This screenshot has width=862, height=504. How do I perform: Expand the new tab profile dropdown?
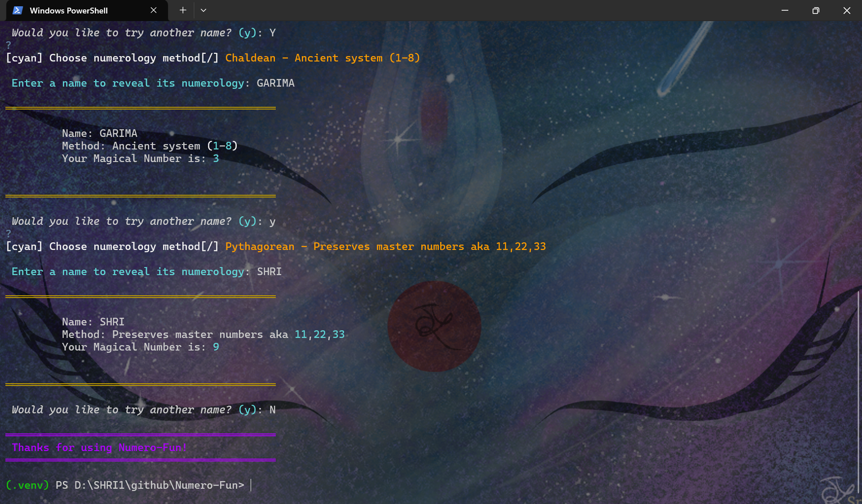pyautogui.click(x=203, y=10)
